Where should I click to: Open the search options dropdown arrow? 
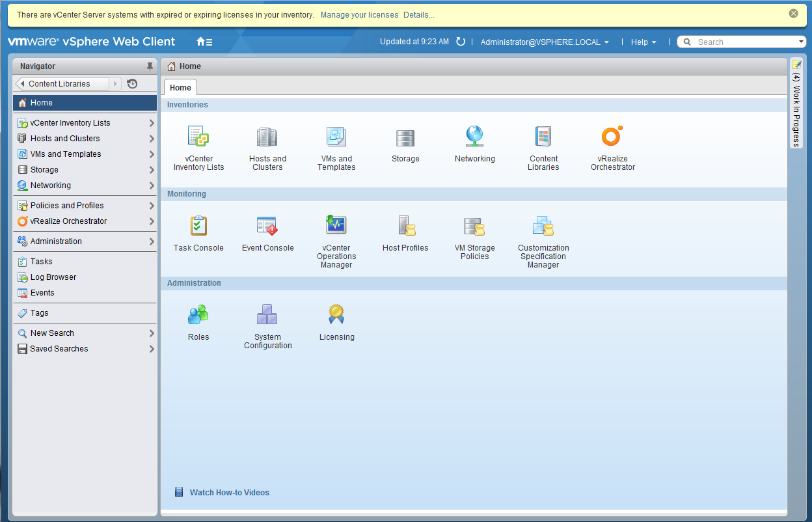[801, 42]
